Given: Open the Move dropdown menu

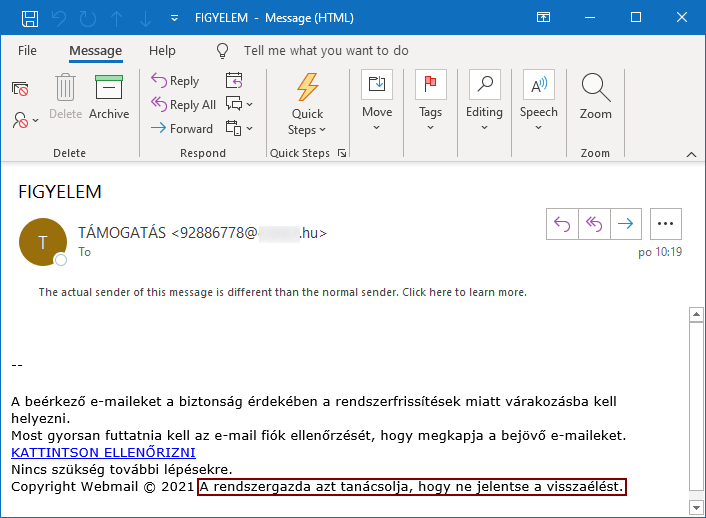Looking at the screenshot, I should tap(377, 102).
